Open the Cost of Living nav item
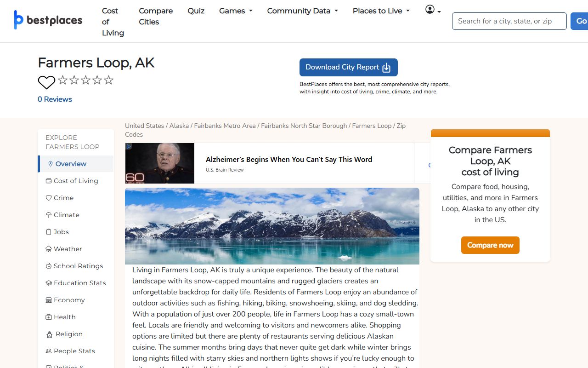 (113, 22)
